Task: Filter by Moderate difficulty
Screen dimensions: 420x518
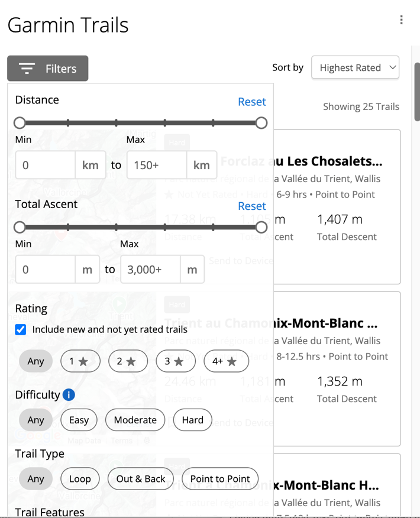Action: click(135, 420)
